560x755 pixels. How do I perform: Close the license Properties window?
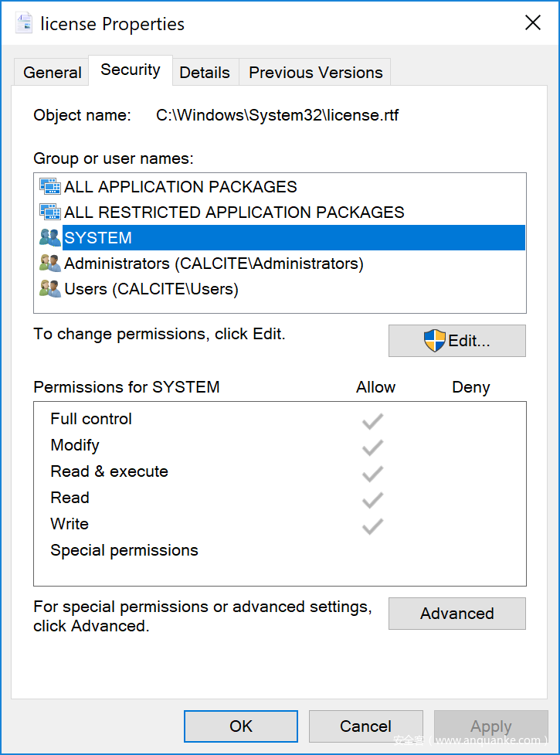(532, 23)
